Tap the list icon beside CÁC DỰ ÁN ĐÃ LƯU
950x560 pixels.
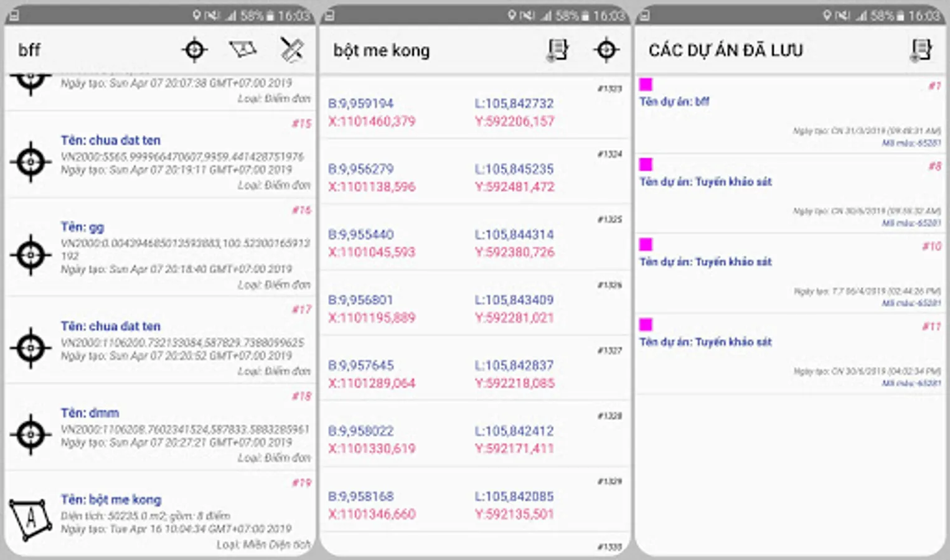921,50
